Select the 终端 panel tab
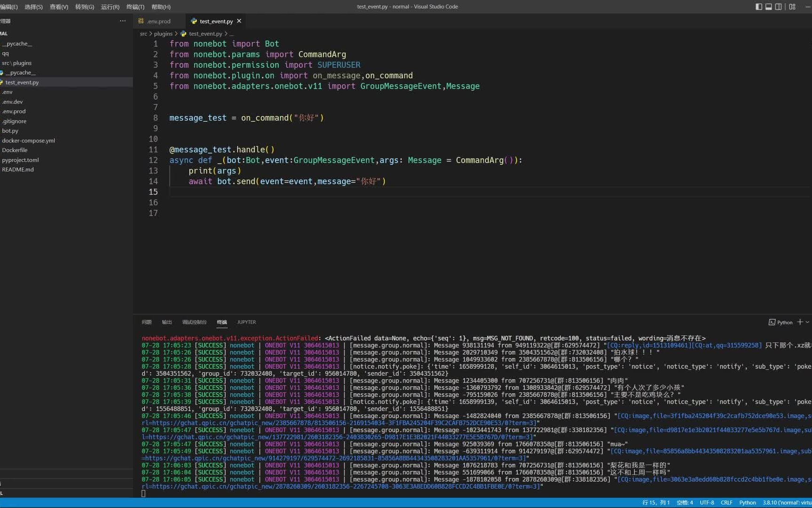Image resolution: width=812 pixels, height=508 pixels. pos(222,322)
